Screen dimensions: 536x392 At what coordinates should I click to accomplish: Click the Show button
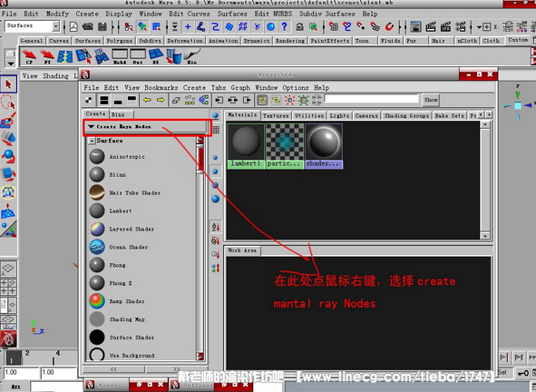pyautogui.click(x=431, y=100)
